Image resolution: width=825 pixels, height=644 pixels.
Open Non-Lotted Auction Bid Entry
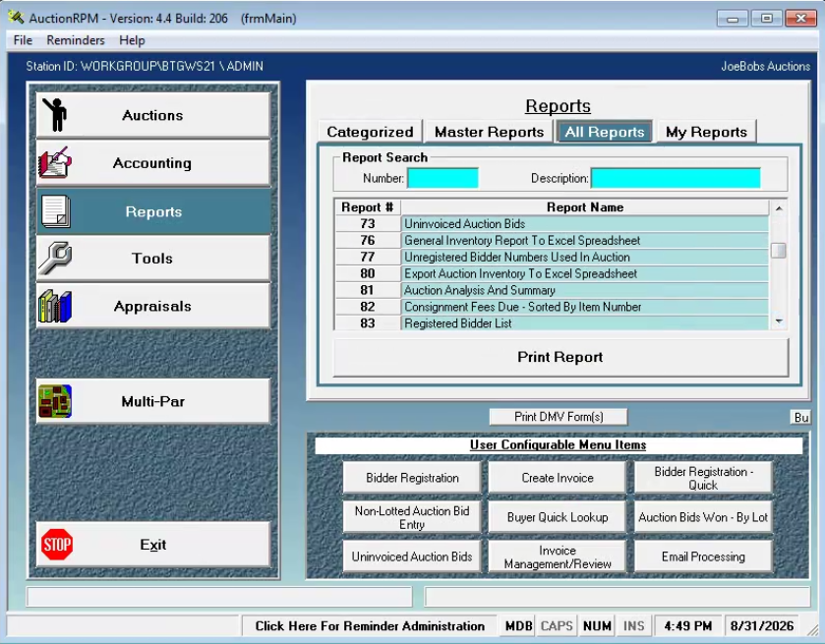click(412, 517)
